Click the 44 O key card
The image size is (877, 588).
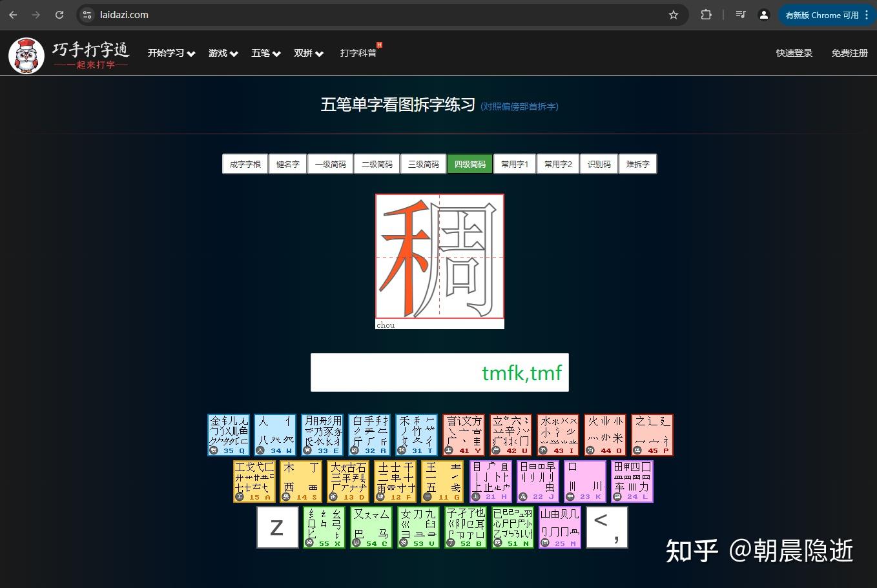coord(605,435)
